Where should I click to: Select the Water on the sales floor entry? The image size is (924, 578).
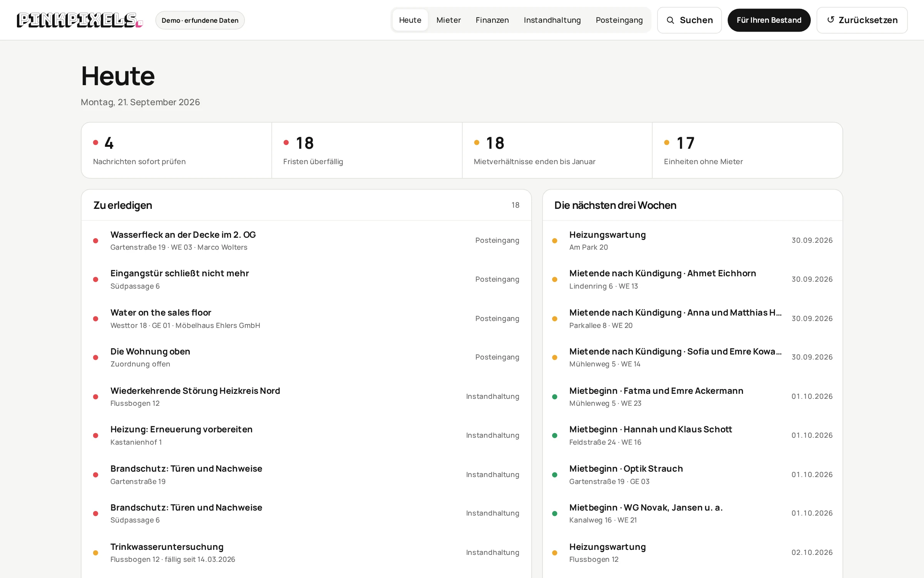[306, 319]
